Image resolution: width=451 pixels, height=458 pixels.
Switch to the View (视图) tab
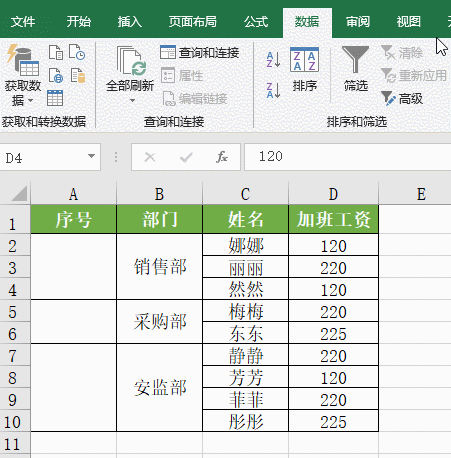tap(408, 22)
